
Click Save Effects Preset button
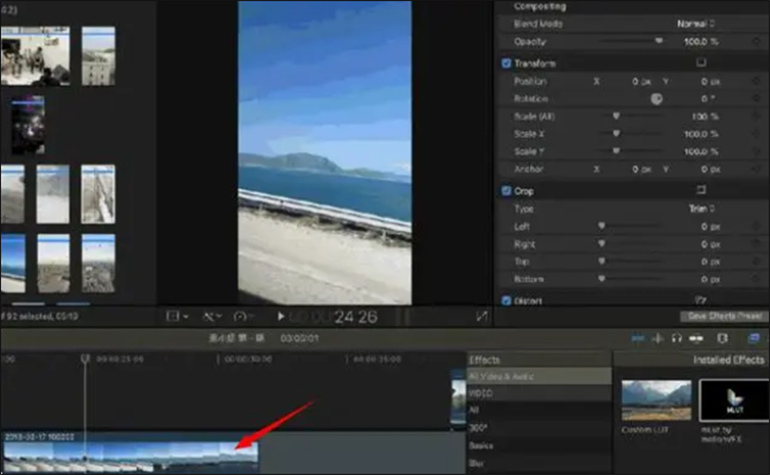tap(721, 316)
